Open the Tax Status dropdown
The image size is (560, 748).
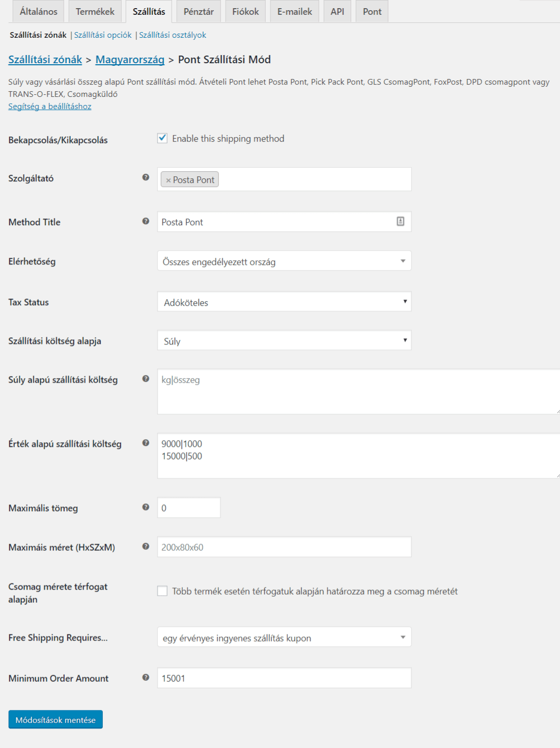284,302
